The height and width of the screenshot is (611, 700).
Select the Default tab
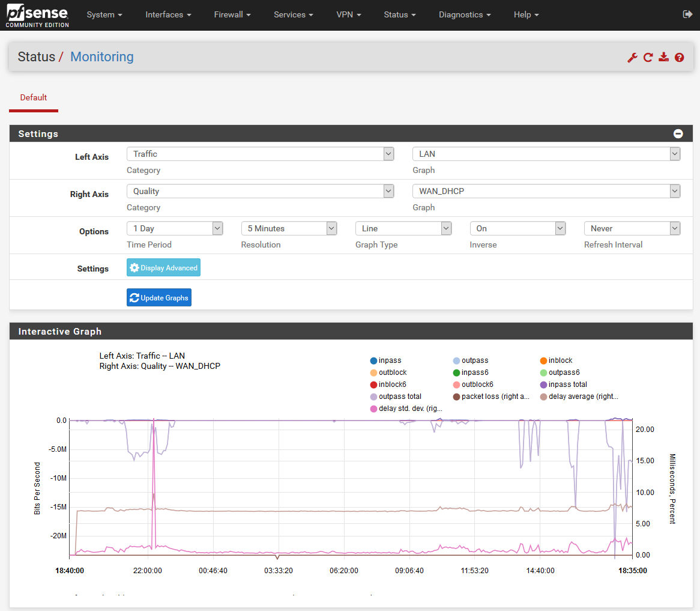(x=34, y=98)
